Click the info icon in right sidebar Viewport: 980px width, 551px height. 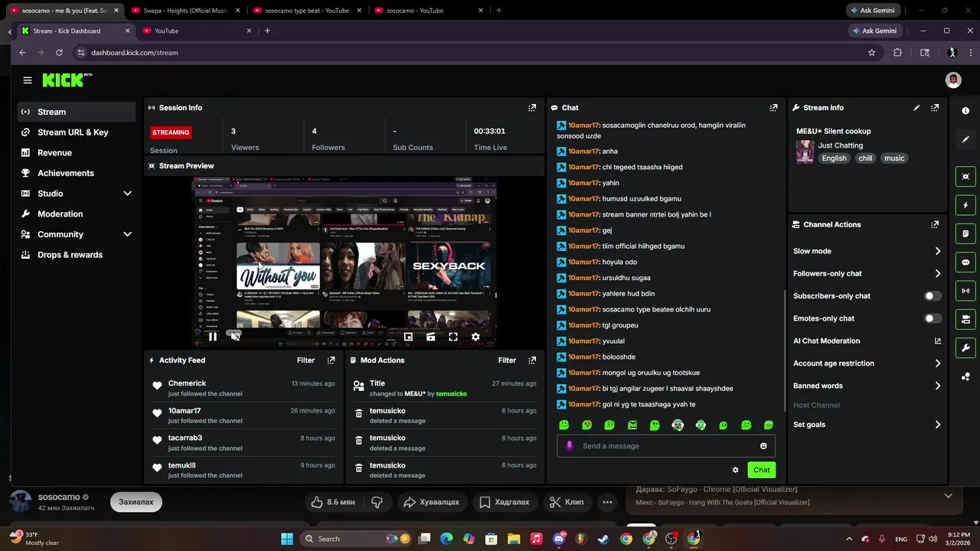click(965, 111)
